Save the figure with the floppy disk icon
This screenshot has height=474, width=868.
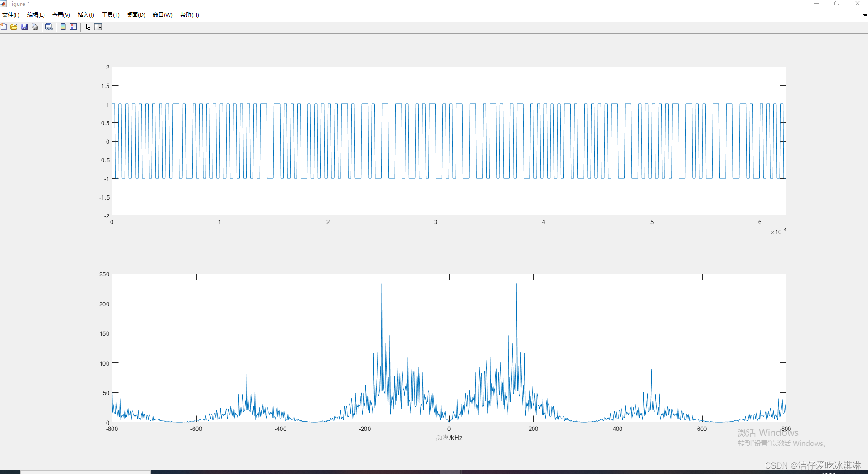[24, 27]
